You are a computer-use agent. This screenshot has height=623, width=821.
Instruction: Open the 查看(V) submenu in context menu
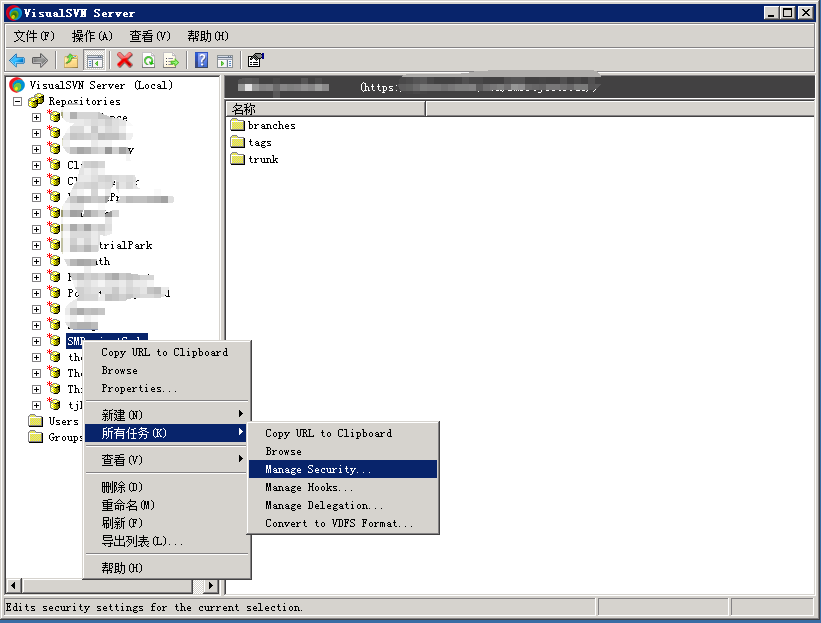pyautogui.click(x=164, y=460)
